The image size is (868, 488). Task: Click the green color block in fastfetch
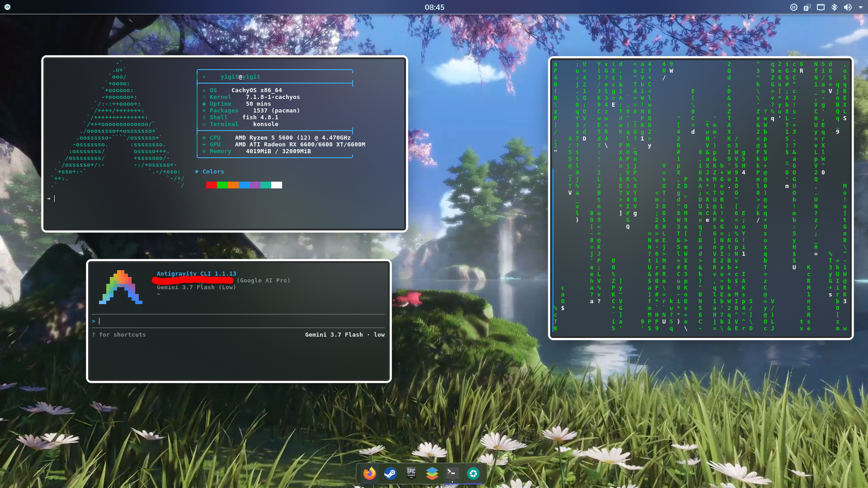(222, 185)
